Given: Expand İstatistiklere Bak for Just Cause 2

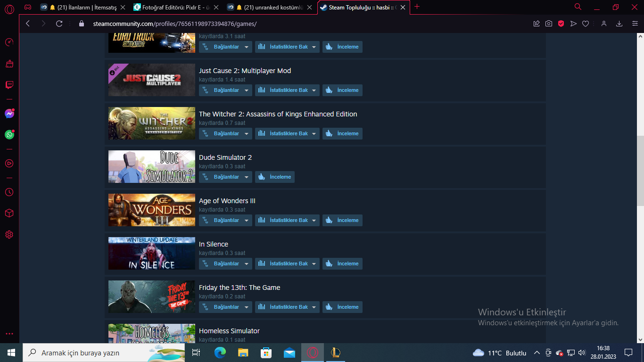Looking at the screenshot, I should pyautogui.click(x=287, y=90).
